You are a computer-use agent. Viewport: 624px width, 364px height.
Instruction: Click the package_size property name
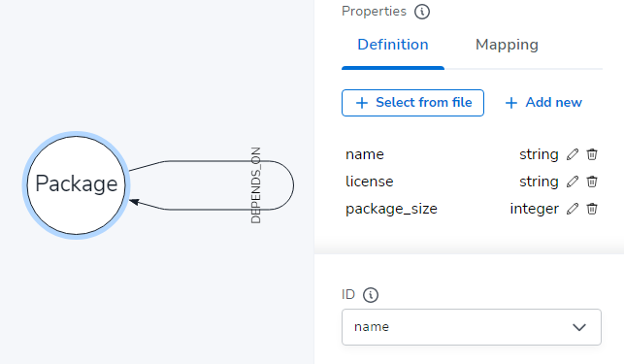[x=391, y=209]
